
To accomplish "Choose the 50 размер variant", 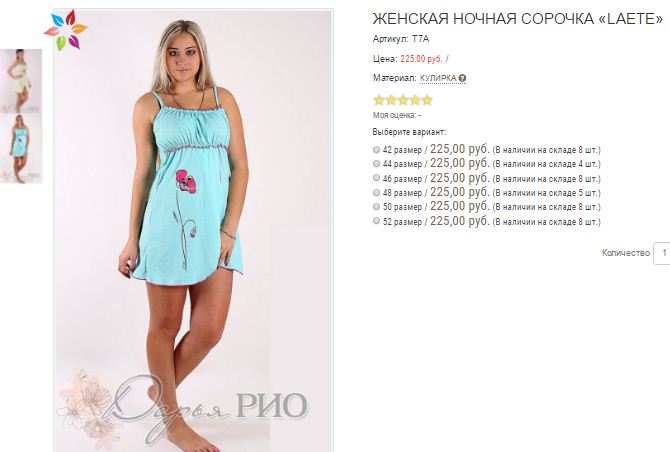I will (376, 206).
